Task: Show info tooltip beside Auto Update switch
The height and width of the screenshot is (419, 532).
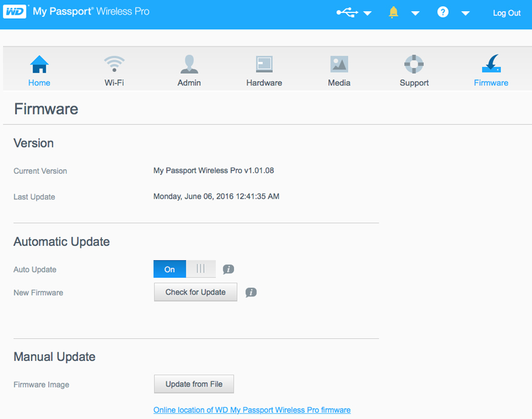Action: pyautogui.click(x=228, y=270)
